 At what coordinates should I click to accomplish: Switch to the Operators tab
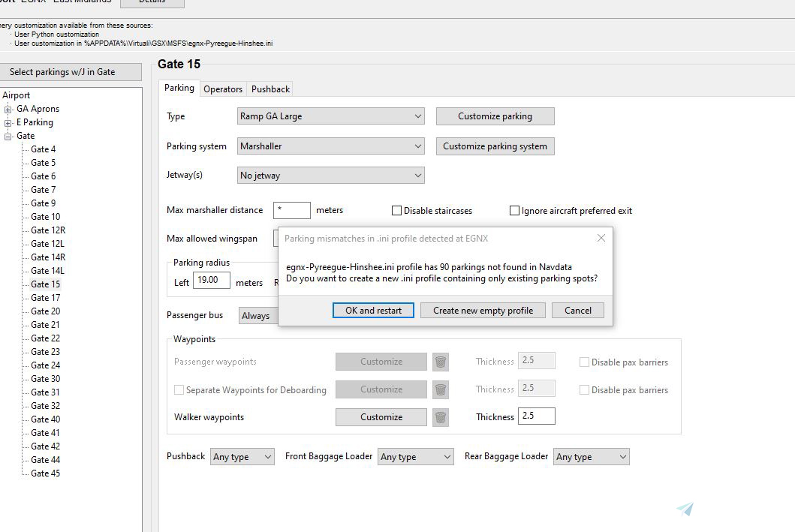[x=222, y=89]
